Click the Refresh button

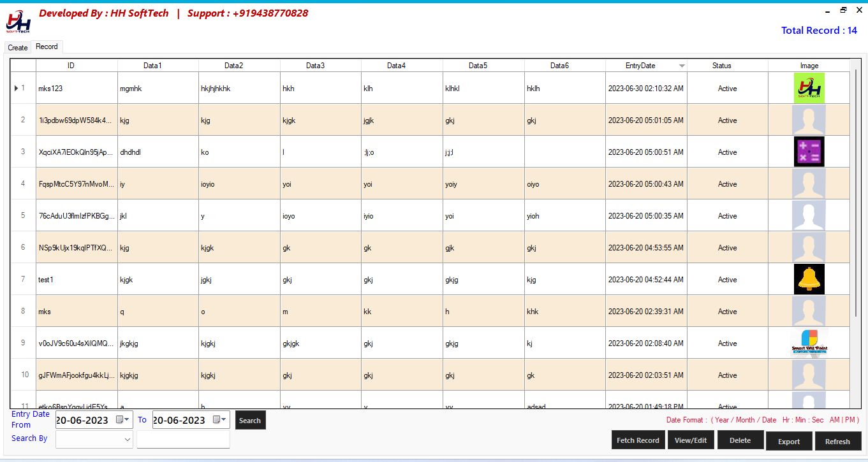tap(837, 441)
